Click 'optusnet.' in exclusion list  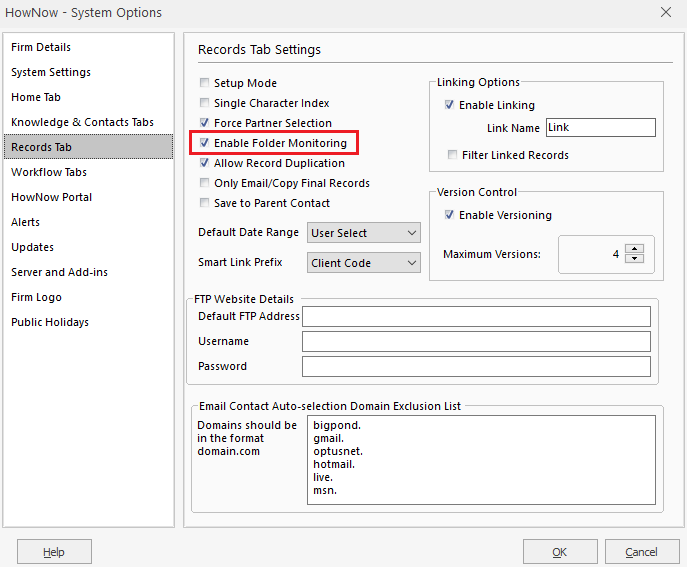click(x=338, y=451)
